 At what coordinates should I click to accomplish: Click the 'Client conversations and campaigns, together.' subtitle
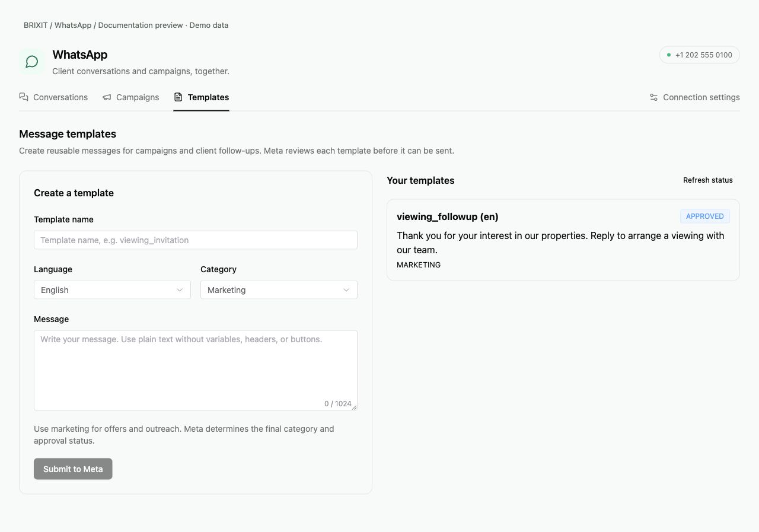click(141, 71)
